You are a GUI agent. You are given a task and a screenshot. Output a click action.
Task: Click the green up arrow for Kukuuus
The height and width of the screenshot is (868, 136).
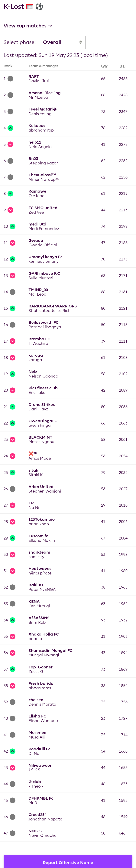coord(11,128)
